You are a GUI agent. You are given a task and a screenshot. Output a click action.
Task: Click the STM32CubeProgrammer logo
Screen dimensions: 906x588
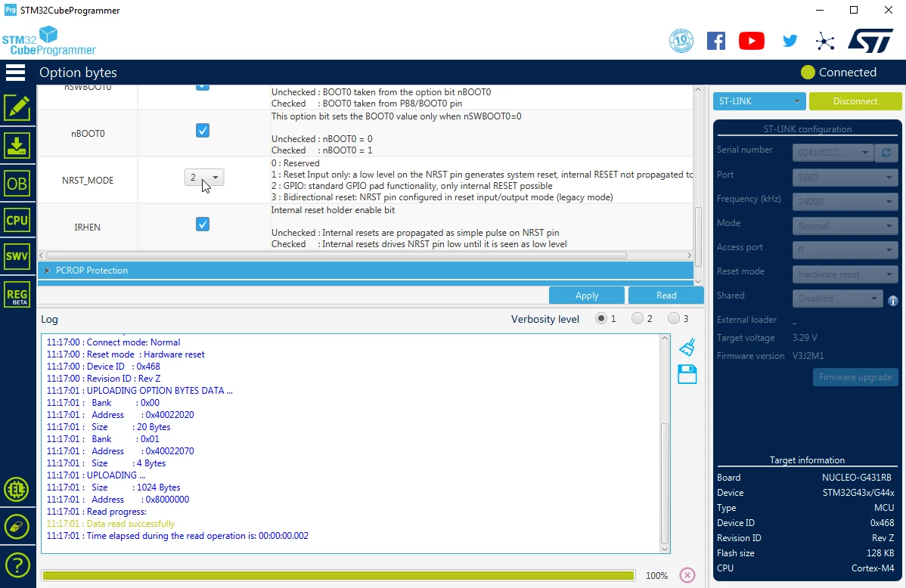pyautogui.click(x=49, y=40)
